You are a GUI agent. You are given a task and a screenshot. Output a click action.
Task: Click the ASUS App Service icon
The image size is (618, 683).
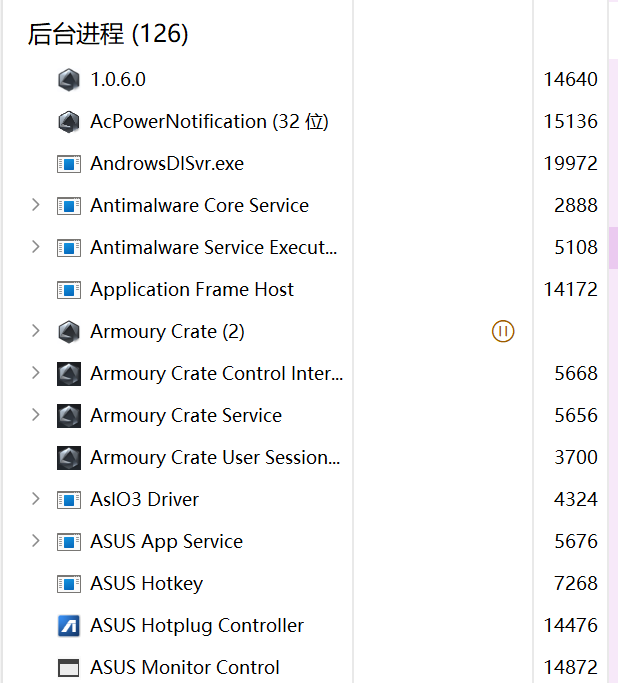coord(69,542)
